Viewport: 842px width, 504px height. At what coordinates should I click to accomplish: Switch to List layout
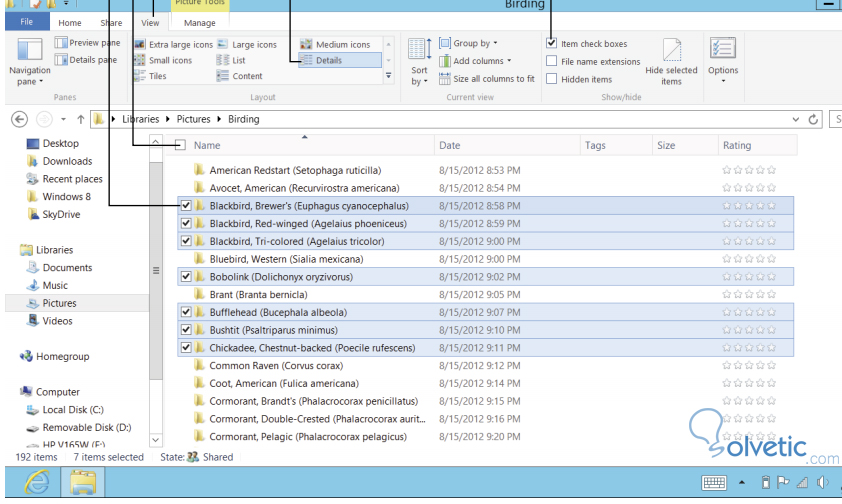tap(231, 60)
